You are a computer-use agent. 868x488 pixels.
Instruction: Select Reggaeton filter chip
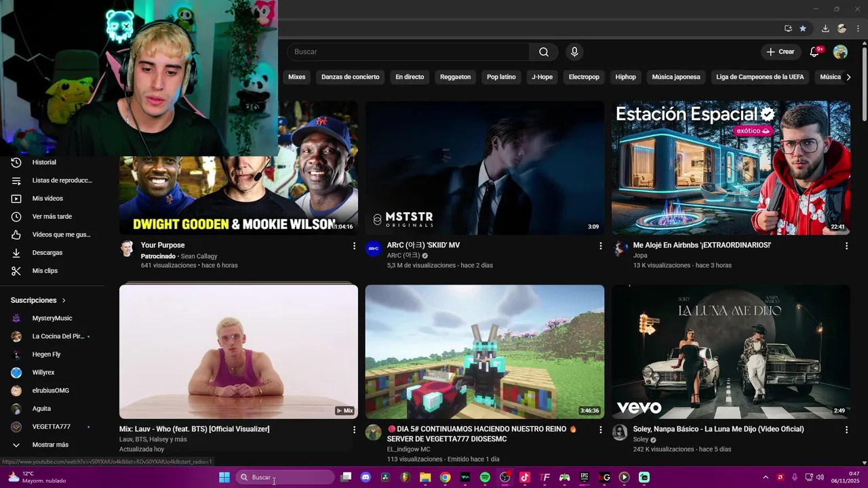(x=455, y=77)
